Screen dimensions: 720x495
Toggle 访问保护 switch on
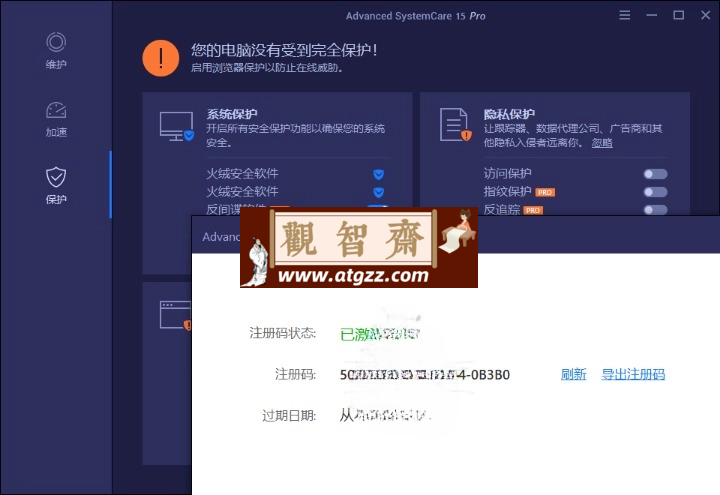pyautogui.click(x=655, y=174)
